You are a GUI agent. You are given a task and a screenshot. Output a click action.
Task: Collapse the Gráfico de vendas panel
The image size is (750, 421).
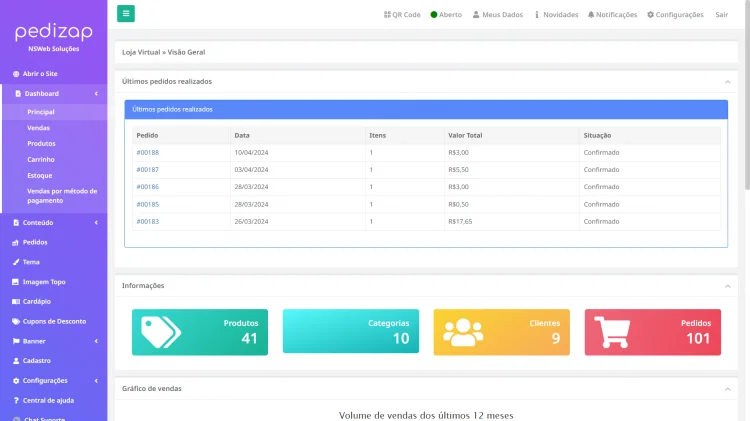(x=727, y=388)
